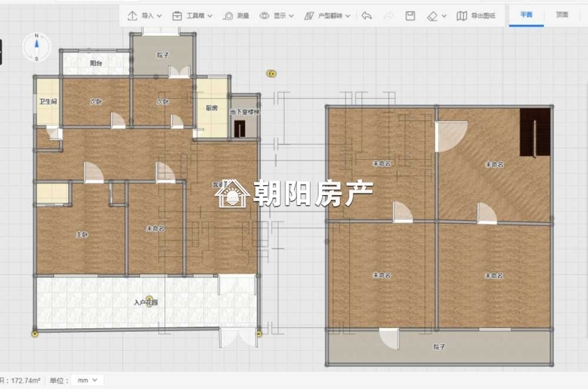Redo the last undone action
This screenshot has width=588, height=389.
coord(389,16)
